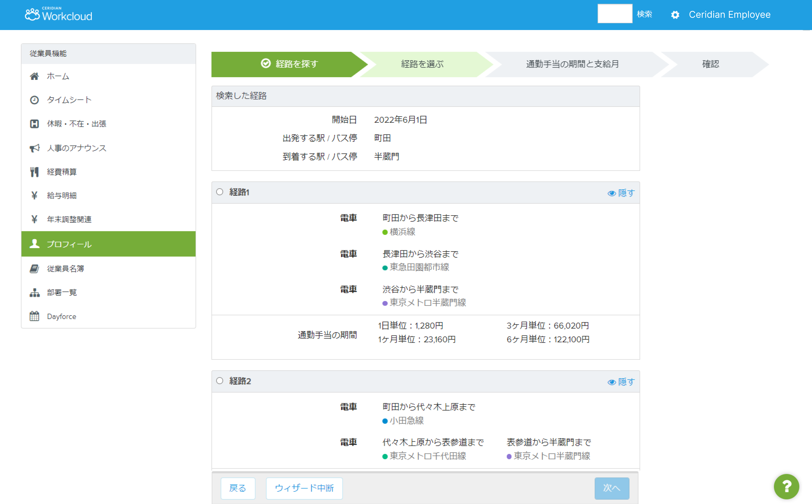The image size is (812, 504).
Task: Open department list org-chart icon
Action: [x=34, y=293]
